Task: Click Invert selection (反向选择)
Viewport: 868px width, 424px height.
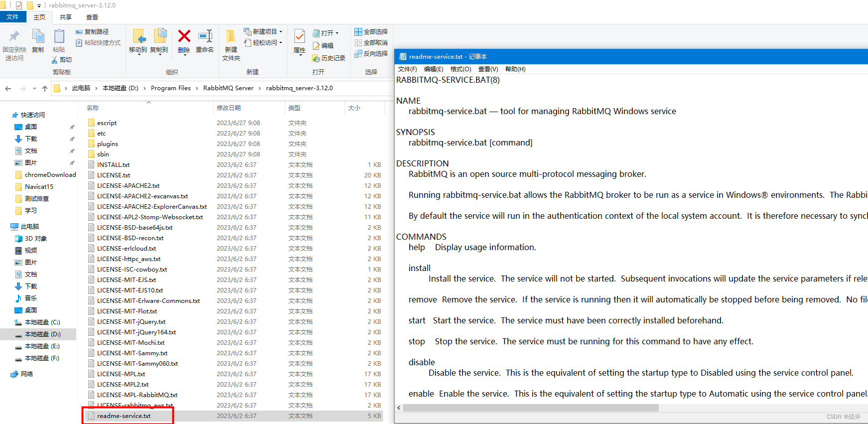Action: tap(371, 54)
